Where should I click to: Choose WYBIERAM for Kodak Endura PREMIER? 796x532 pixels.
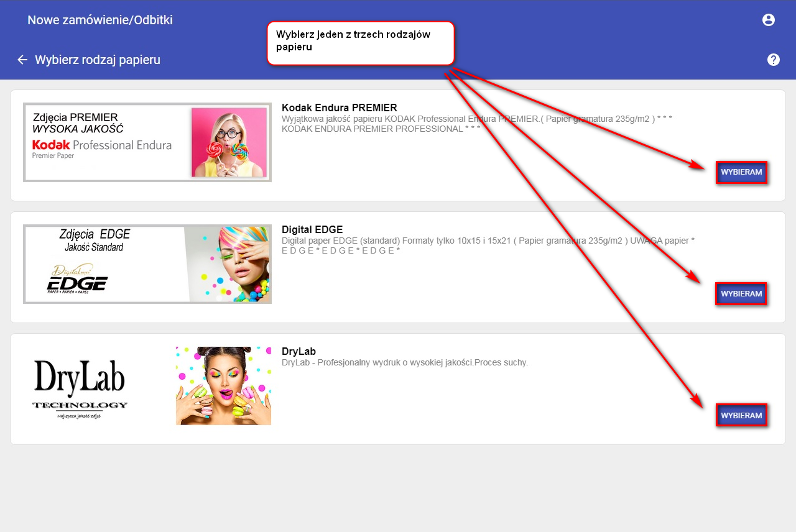pos(741,172)
